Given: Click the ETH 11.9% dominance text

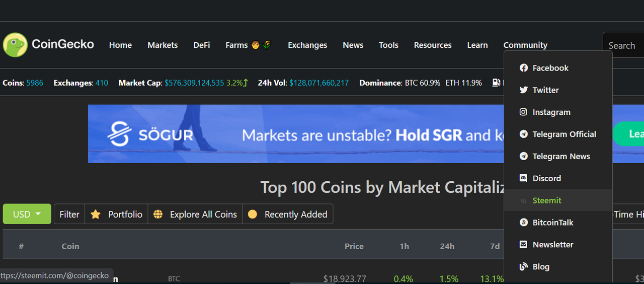Looking at the screenshot, I should point(464,83).
